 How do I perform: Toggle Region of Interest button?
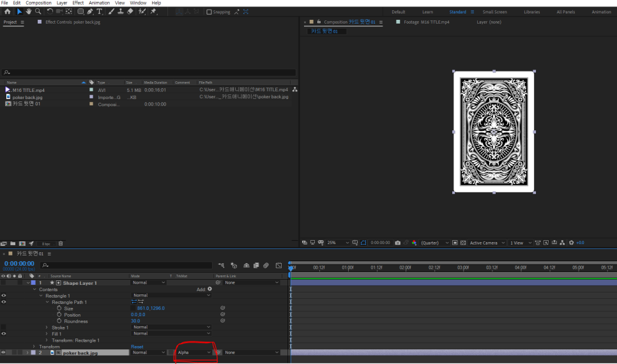coord(455,243)
